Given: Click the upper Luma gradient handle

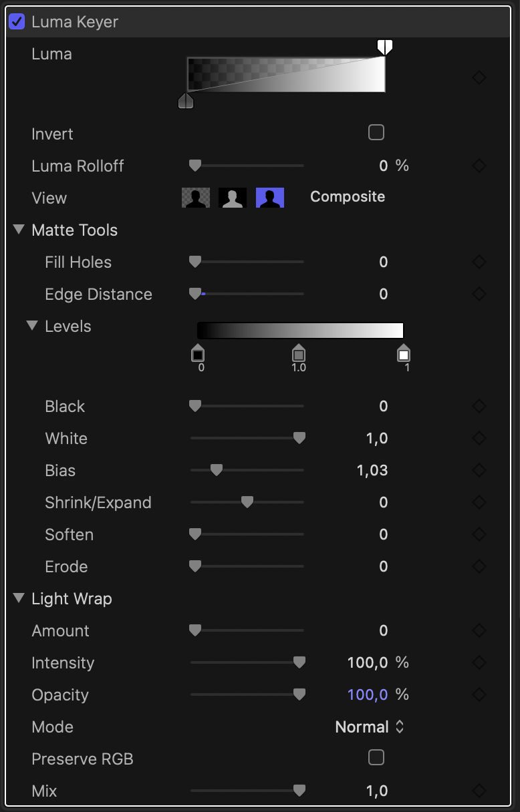Looking at the screenshot, I should tap(384, 47).
